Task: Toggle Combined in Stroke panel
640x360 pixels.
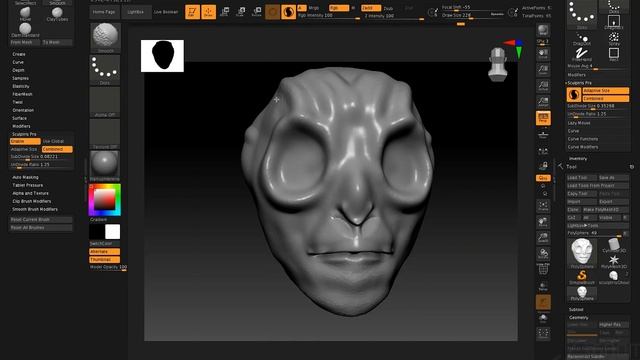Action: pos(606,98)
